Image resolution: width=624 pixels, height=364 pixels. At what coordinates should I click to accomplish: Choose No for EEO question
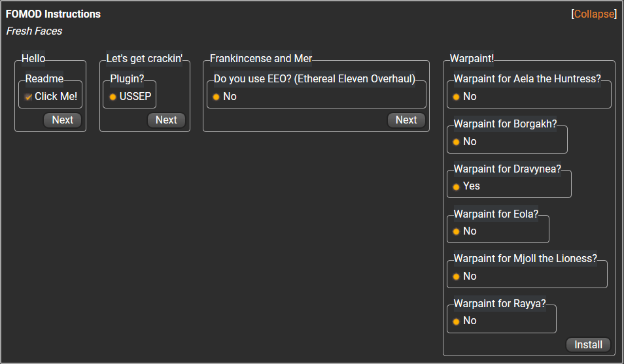pos(216,97)
